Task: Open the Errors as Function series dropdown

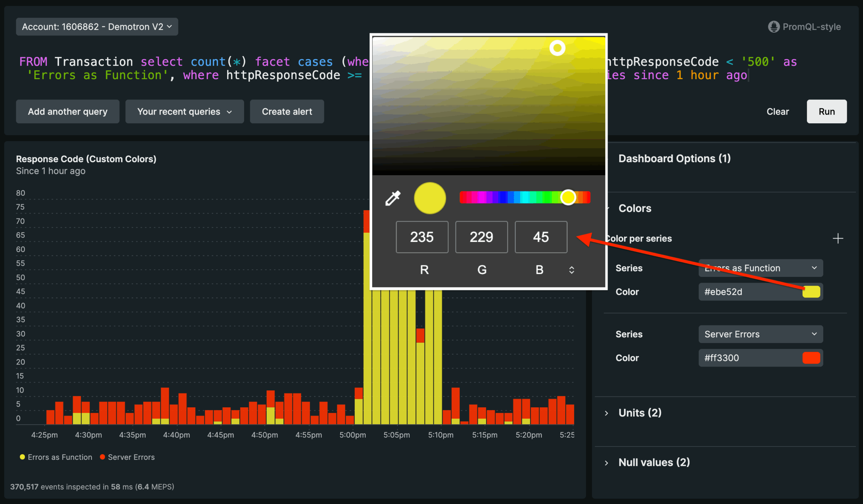Action: 761,268
